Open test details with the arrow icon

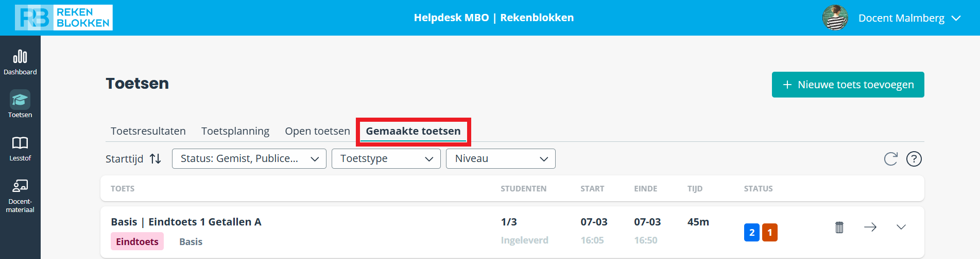click(x=870, y=227)
